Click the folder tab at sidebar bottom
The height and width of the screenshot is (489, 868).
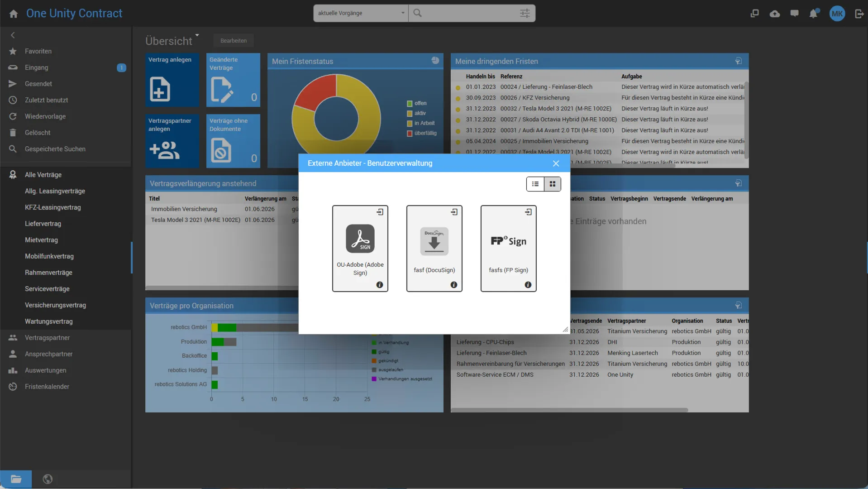(x=16, y=479)
